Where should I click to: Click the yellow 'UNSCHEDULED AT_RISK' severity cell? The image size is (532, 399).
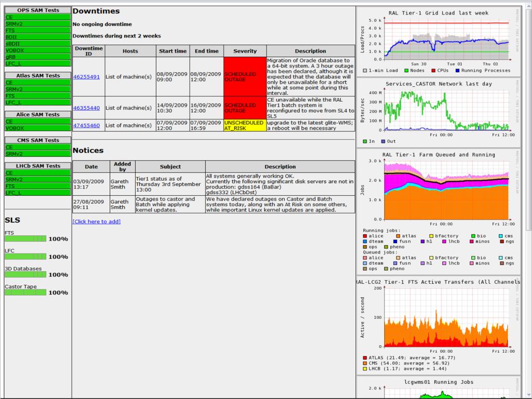pyautogui.click(x=245, y=125)
